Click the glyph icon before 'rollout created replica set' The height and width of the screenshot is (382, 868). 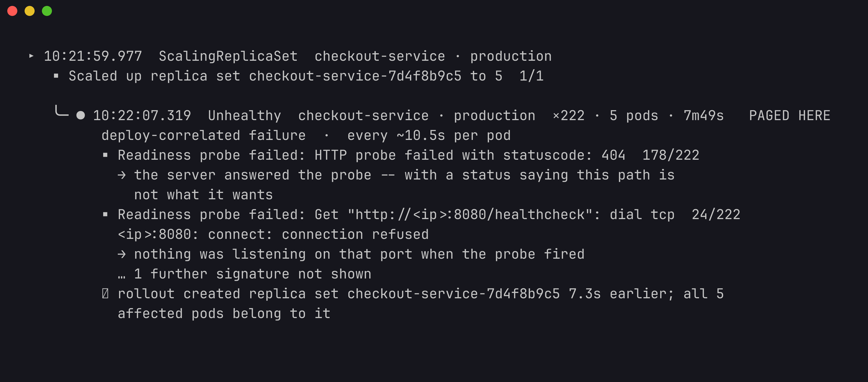tap(105, 293)
